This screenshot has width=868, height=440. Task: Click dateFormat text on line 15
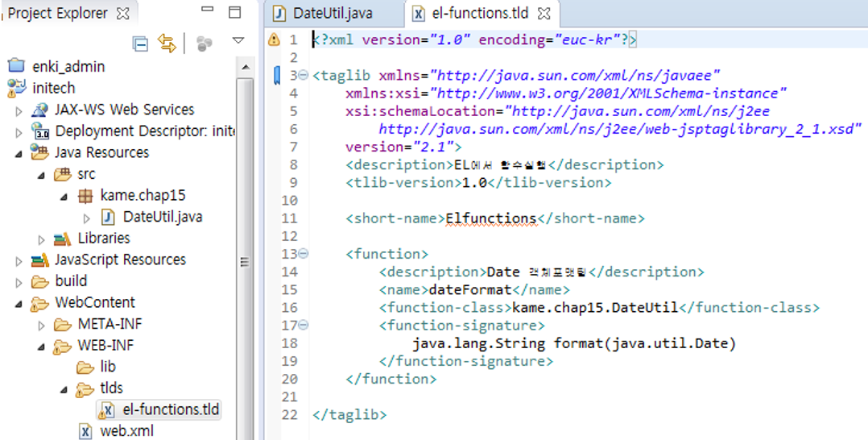pyautogui.click(x=470, y=290)
